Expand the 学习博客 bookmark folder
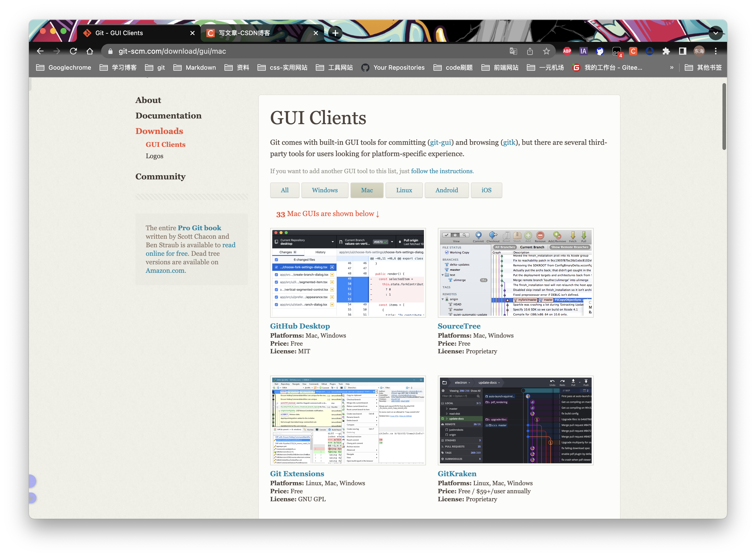The width and height of the screenshot is (756, 557). click(118, 68)
